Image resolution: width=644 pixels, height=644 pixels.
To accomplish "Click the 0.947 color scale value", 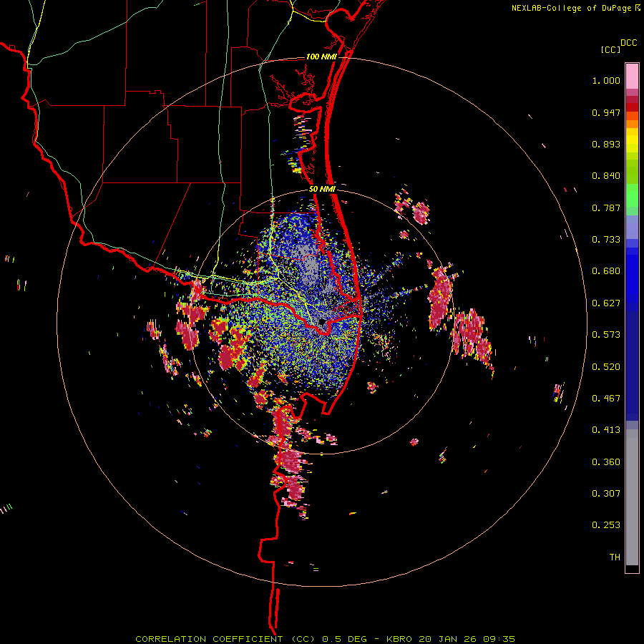I will [606, 112].
